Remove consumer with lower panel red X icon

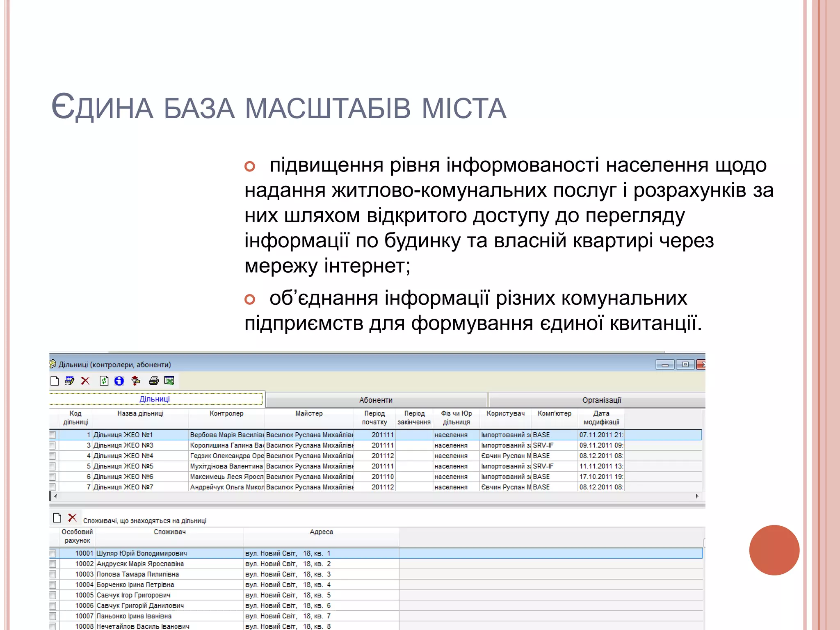tap(72, 518)
